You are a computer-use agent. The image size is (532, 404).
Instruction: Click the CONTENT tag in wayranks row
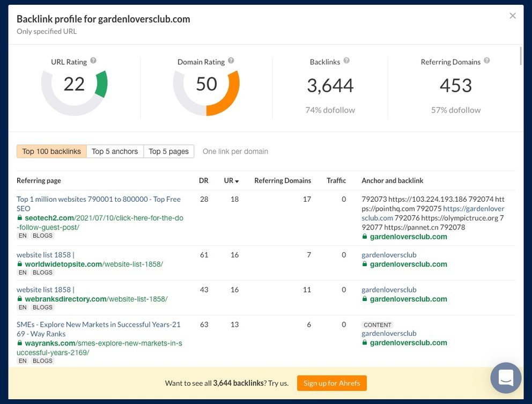coord(378,325)
